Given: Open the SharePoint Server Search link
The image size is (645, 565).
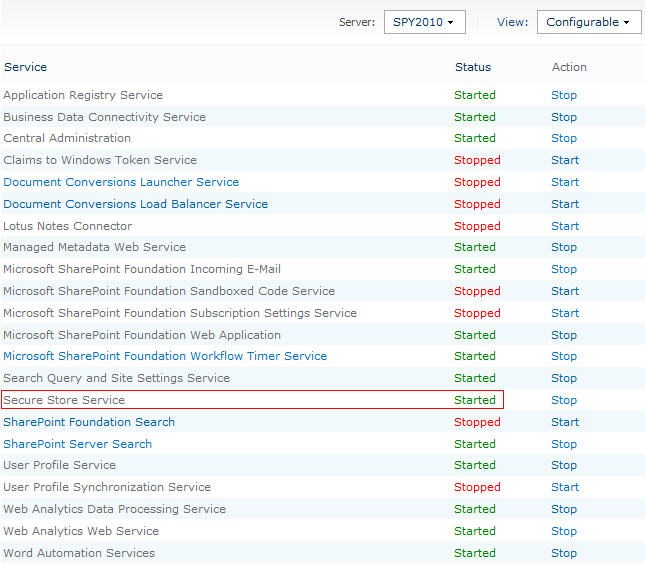Looking at the screenshot, I should pos(77,444).
